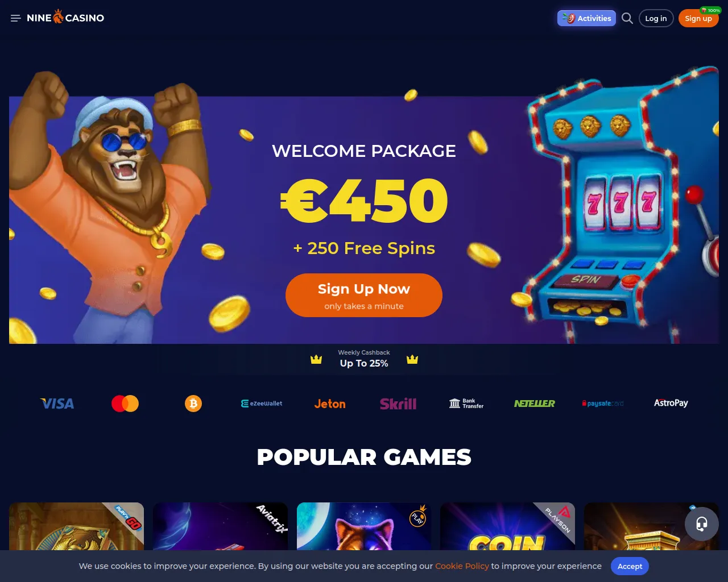Select the Bank Transfer icon
Image resolution: width=728 pixels, height=582 pixels.
tap(466, 404)
